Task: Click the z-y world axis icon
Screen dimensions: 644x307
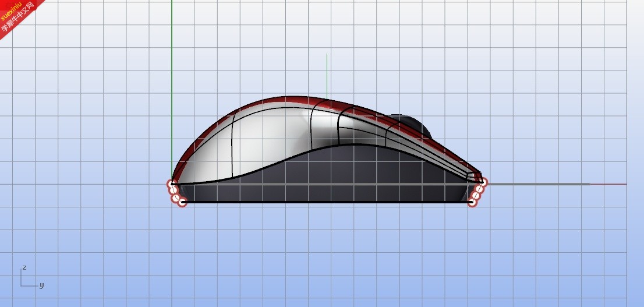Action: coord(31,277)
